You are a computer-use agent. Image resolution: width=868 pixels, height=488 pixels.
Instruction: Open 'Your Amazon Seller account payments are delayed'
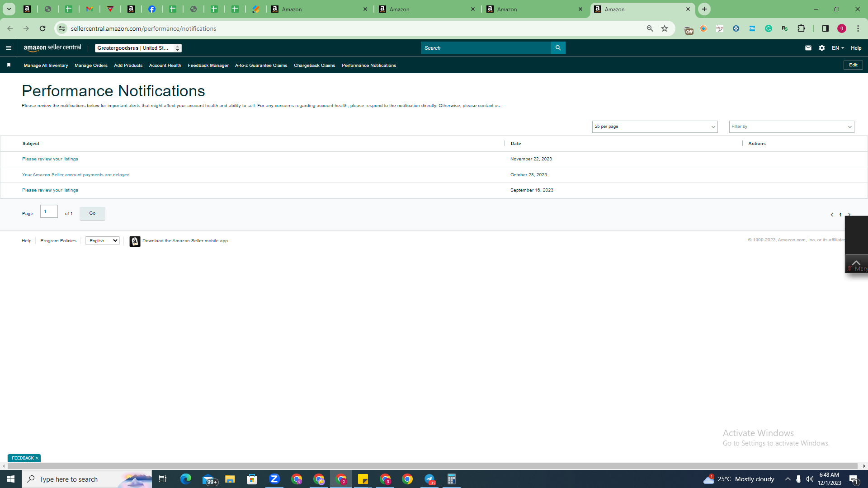click(76, 175)
